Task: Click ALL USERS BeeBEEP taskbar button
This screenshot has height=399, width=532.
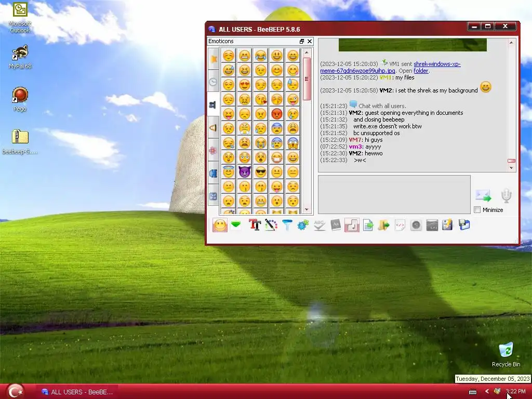Action: 77,392
